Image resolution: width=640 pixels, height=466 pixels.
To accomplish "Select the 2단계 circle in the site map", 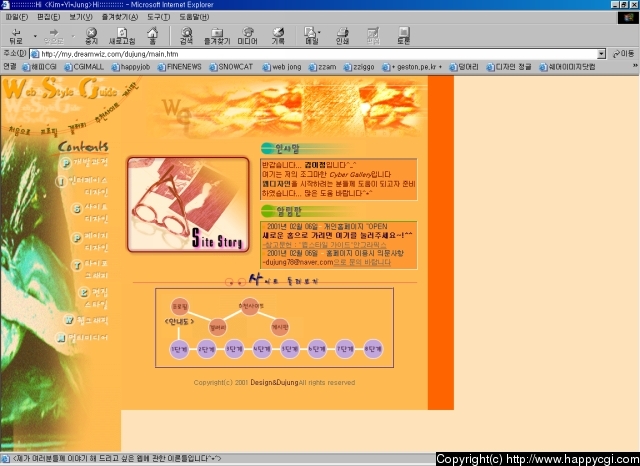I will 206,349.
